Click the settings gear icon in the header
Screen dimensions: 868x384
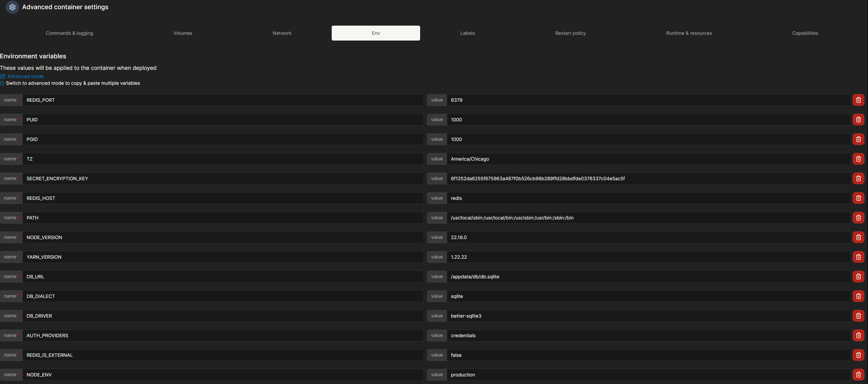[13, 7]
